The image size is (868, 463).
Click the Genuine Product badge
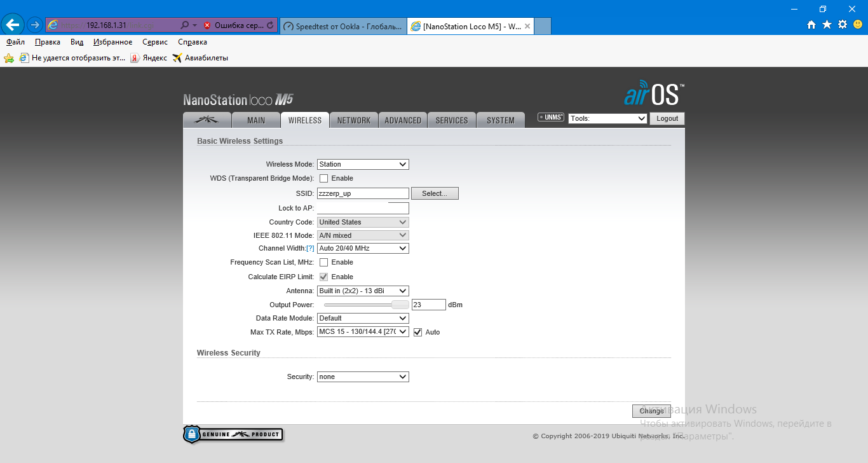pos(233,434)
